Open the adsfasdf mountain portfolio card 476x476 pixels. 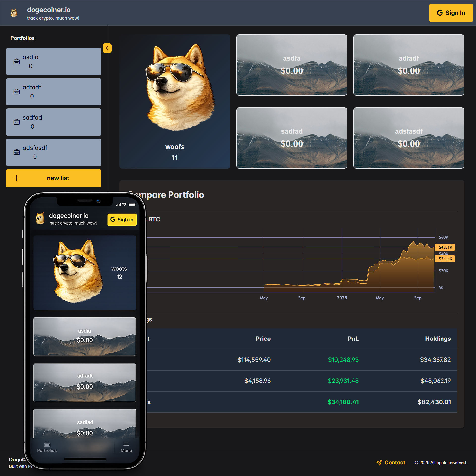click(408, 138)
